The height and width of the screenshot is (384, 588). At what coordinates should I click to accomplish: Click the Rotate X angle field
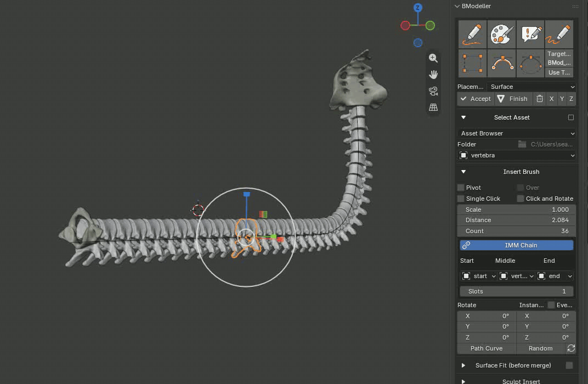click(x=487, y=316)
